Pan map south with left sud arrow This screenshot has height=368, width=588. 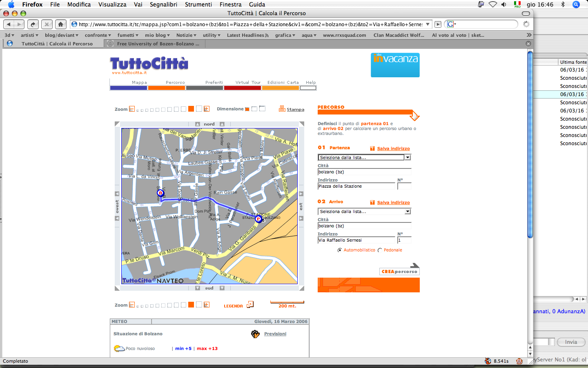(198, 288)
